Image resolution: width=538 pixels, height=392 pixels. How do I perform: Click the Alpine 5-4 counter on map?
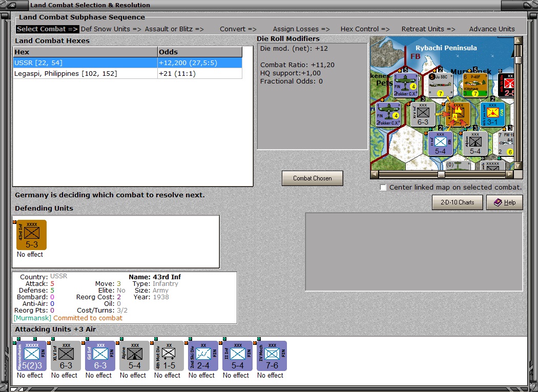pos(475,143)
